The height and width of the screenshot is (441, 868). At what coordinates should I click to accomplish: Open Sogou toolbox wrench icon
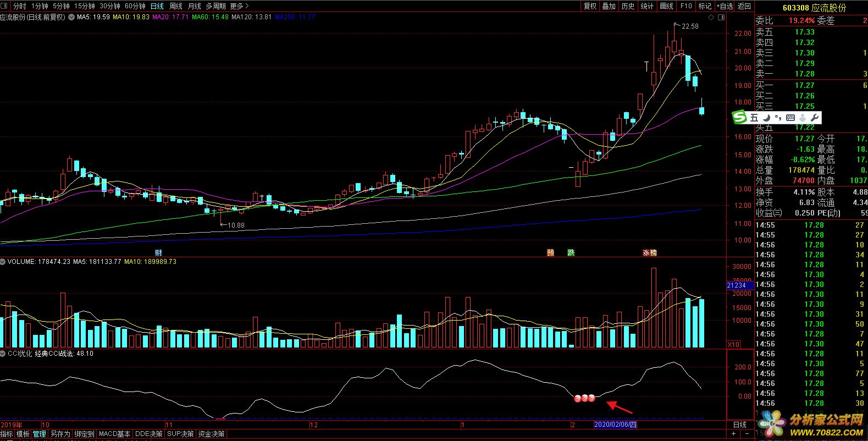[x=815, y=118]
